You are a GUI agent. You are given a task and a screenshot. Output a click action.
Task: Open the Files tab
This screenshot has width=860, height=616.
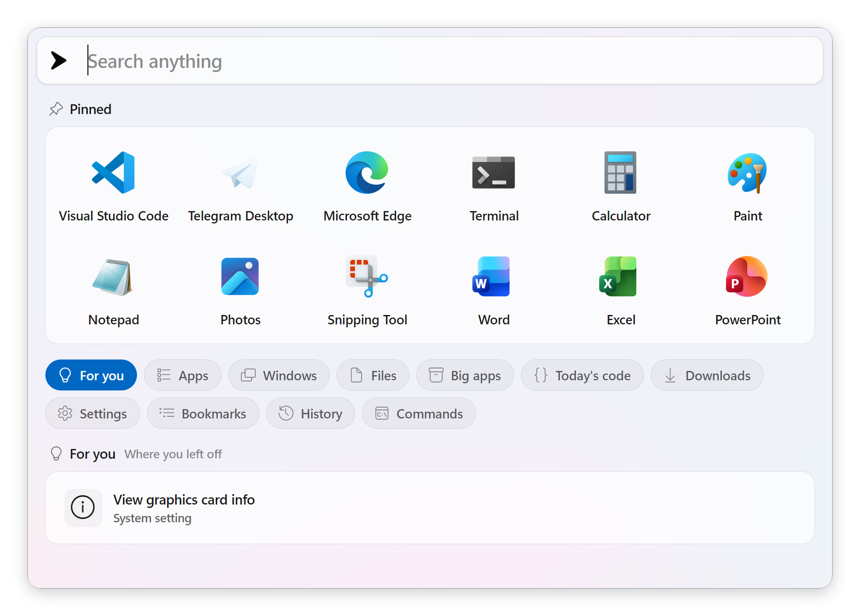pyautogui.click(x=373, y=375)
